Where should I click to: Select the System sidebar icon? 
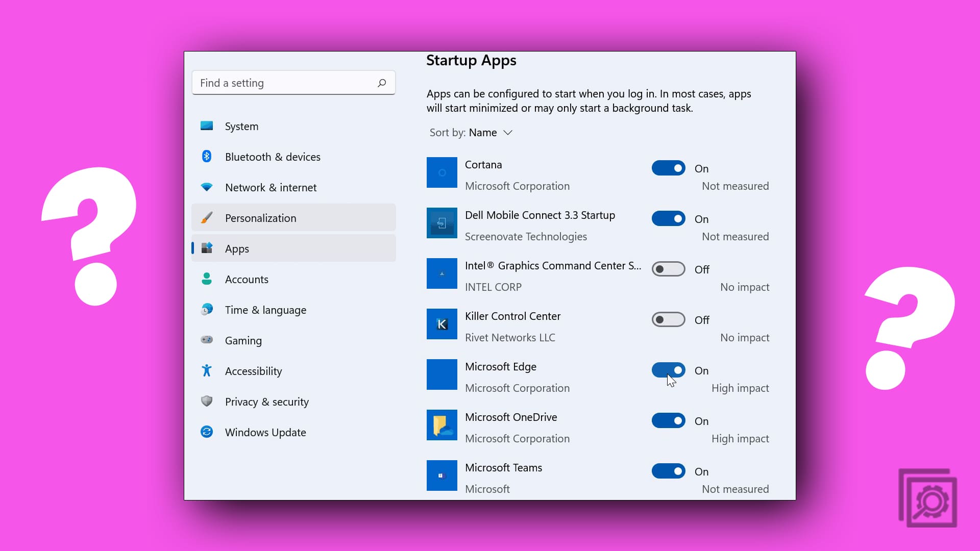[x=207, y=126]
